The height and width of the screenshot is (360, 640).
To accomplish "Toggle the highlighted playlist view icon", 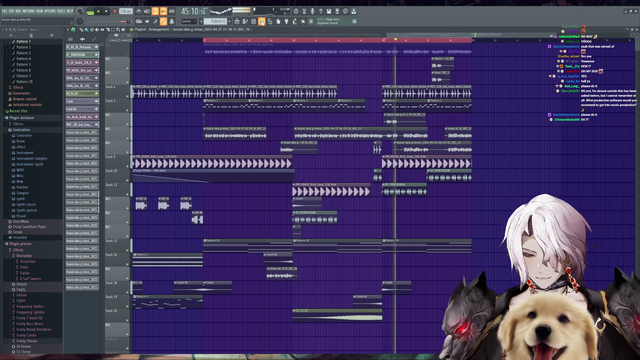I will coord(262,21).
